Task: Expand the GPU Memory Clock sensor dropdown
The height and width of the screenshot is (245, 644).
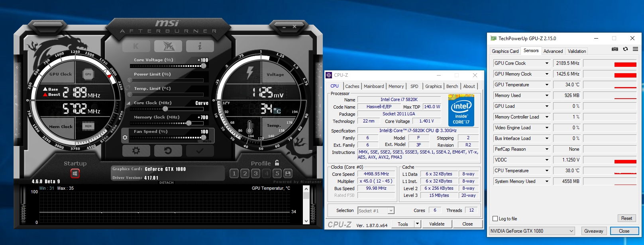Action: pos(547,74)
